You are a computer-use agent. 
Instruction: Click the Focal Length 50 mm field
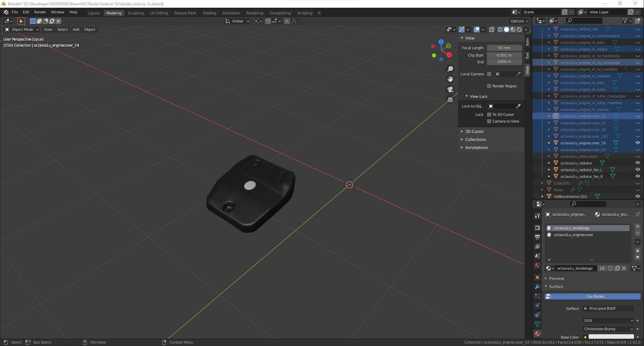tap(504, 48)
